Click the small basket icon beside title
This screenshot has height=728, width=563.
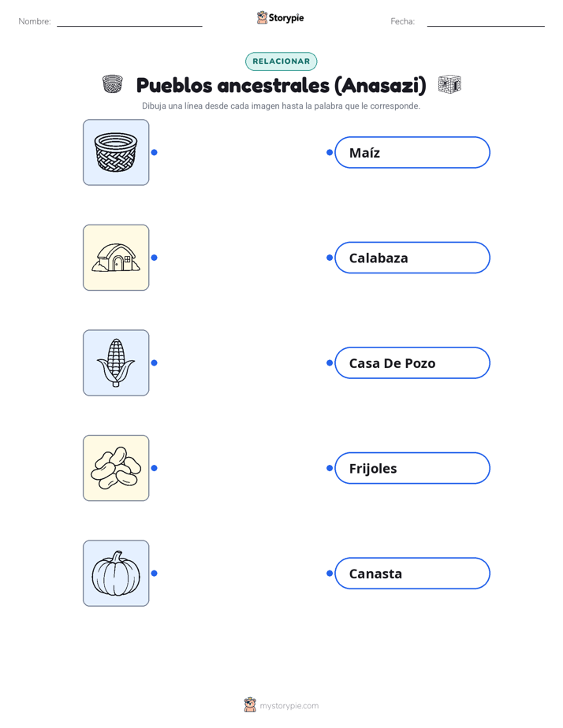113,84
